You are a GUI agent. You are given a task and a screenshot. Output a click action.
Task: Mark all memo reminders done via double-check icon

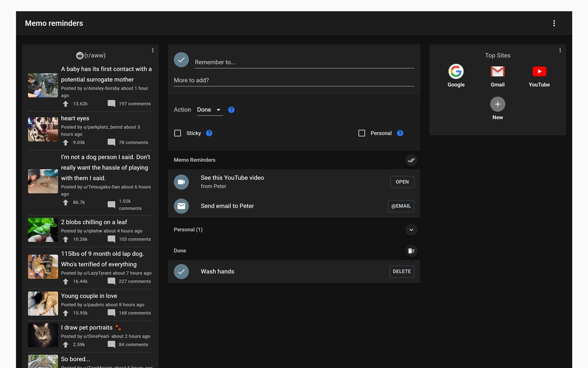(x=411, y=160)
